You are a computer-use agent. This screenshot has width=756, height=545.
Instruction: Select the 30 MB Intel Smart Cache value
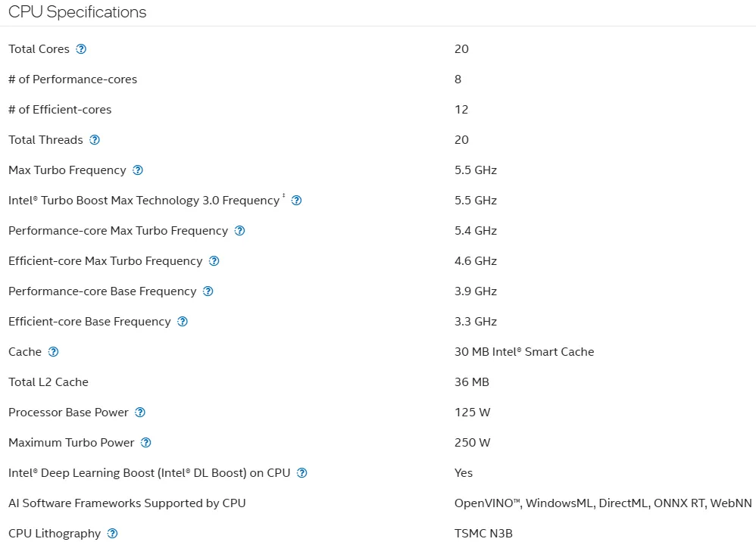coord(524,352)
